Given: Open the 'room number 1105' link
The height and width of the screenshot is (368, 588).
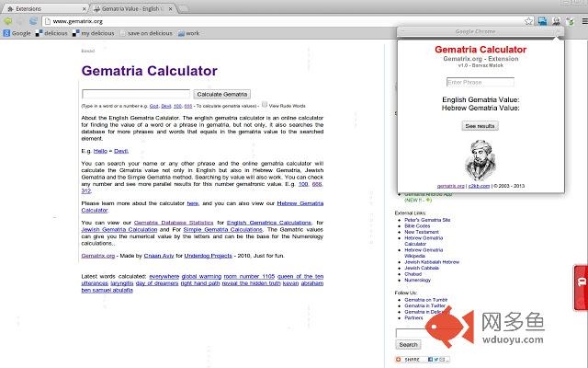Looking at the screenshot, I should point(249,276).
